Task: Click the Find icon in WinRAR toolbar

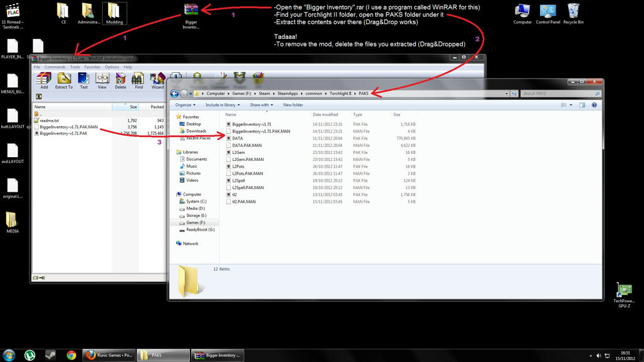Action: point(138,80)
